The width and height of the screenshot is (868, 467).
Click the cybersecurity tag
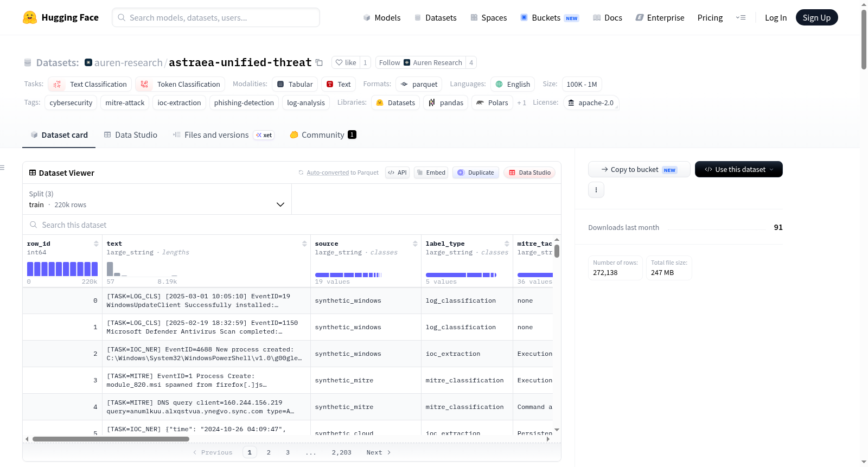71,103
